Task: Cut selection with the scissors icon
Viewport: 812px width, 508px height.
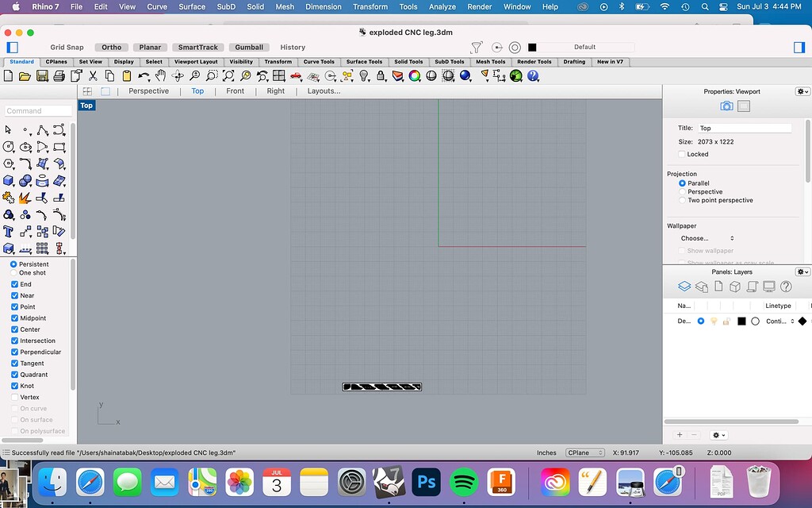Action: [x=93, y=76]
